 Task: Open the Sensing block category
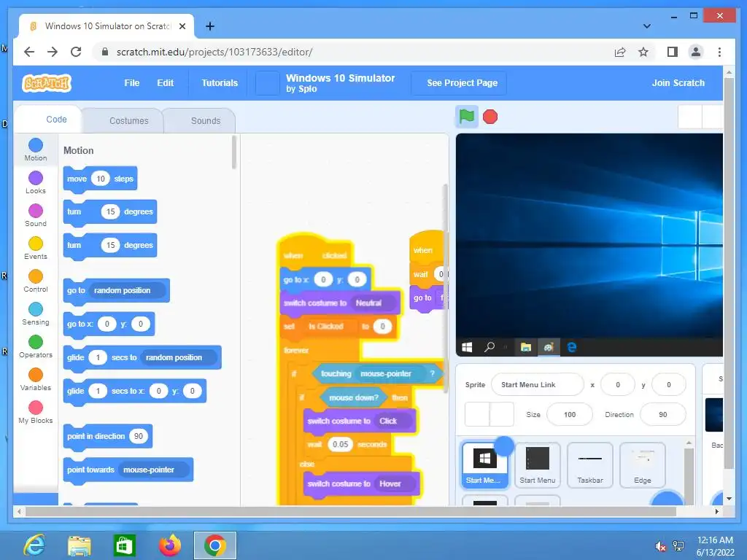tap(36, 314)
